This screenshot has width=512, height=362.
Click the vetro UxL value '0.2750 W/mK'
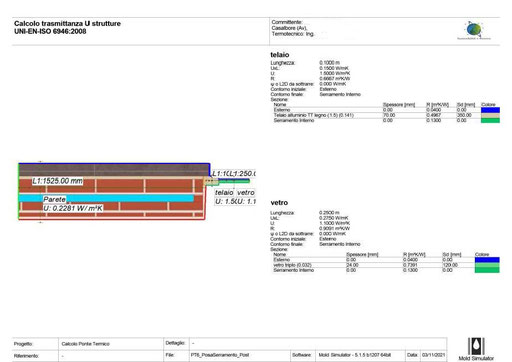coord(333,218)
